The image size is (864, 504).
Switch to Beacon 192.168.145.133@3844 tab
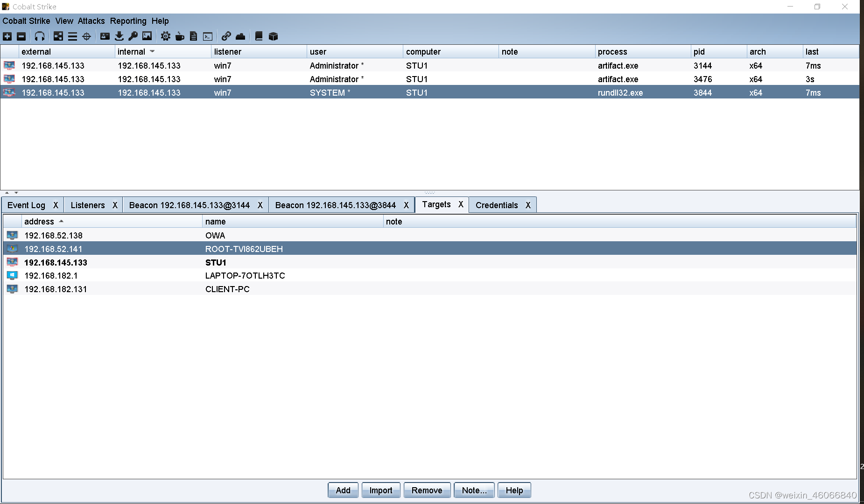(x=336, y=205)
